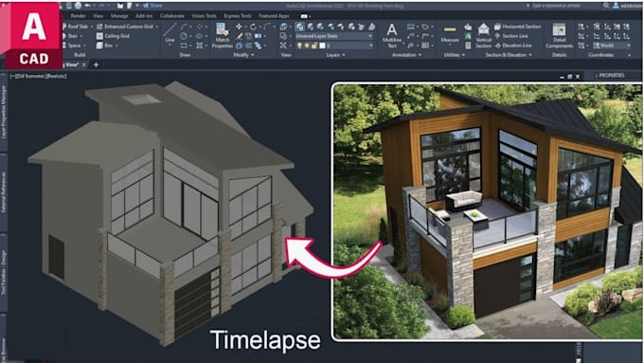Open the Render ribbon tab
This screenshot has width=644, height=363.
pyautogui.click(x=78, y=16)
